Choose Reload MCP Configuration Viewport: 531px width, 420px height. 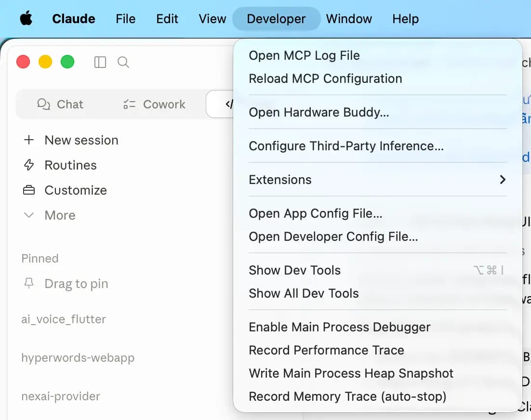click(x=378, y=79)
